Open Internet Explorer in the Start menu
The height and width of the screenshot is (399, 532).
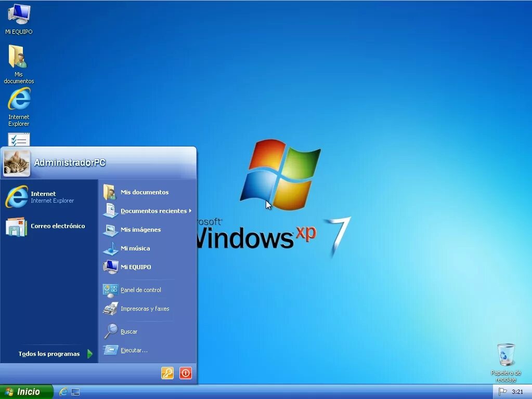[x=49, y=197]
